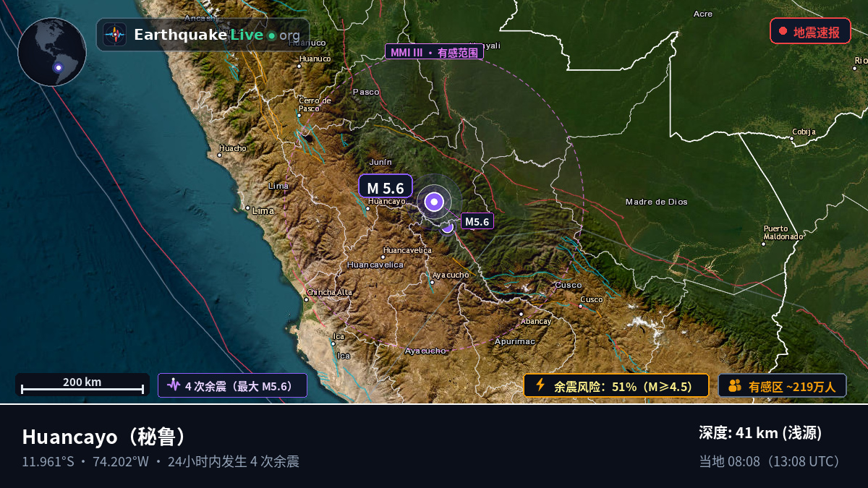Click the small M5.6 aftershock label
The height and width of the screenshot is (488, 868).
[477, 221]
